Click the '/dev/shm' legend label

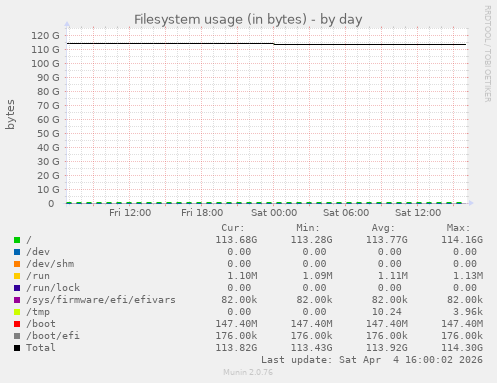50,264
